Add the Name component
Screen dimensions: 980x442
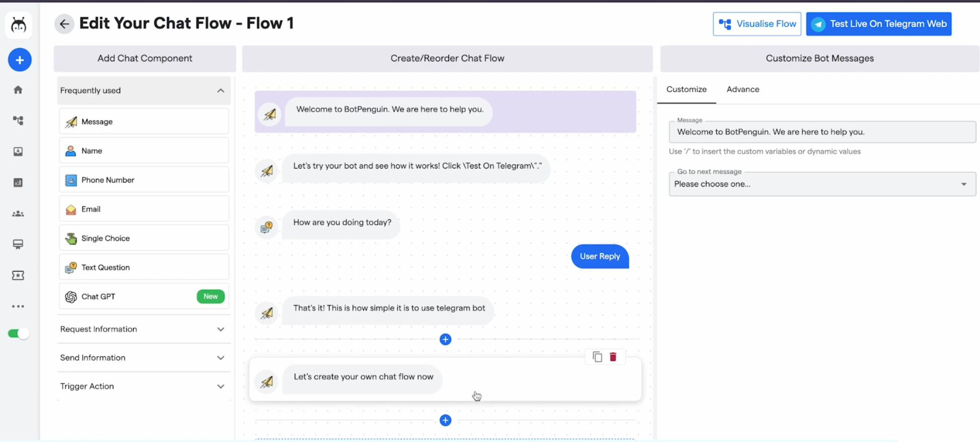(x=144, y=151)
